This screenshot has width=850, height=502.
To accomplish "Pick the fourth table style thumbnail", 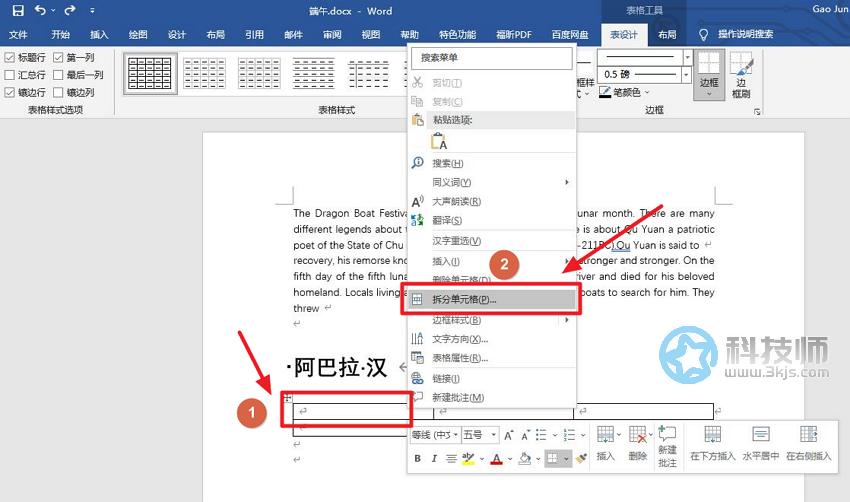I will pyautogui.click(x=313, y=73).
